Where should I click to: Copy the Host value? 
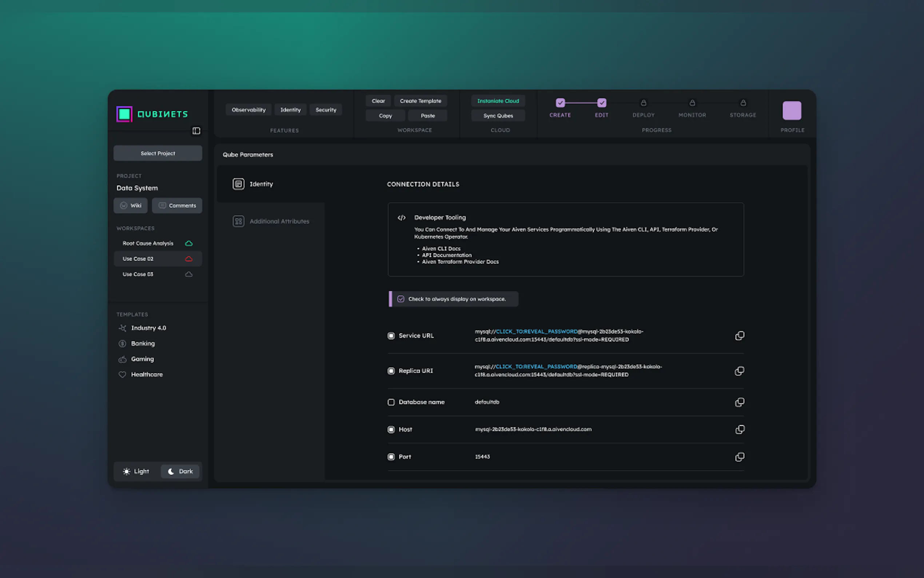[740, 429]
